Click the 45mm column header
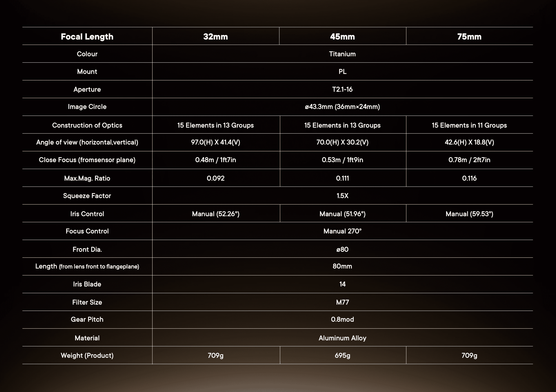 coord(342,36)
